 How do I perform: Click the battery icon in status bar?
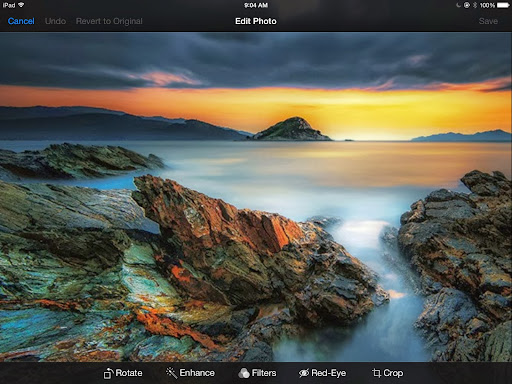coord(503,5)
